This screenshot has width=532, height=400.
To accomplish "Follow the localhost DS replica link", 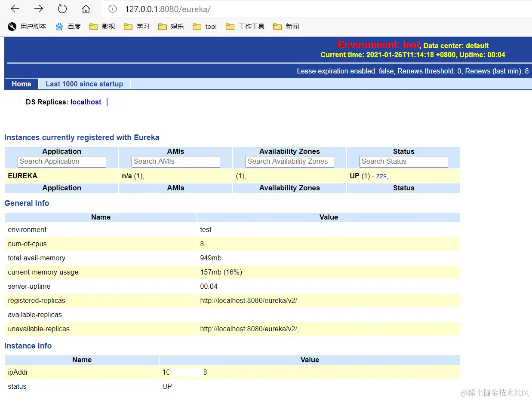I will point(86,102).
